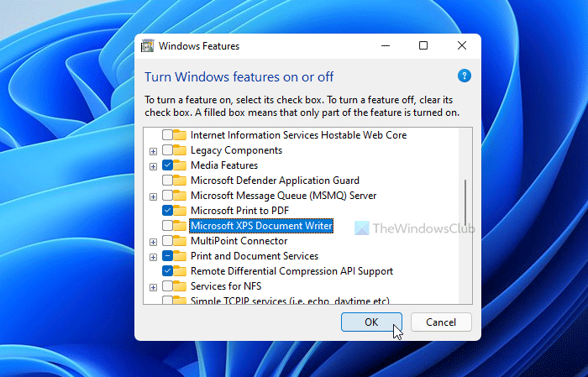The image size is (588, 377).
Task: Check the Microsoft Message Queue (MSMQ) Server box
Action: pyautogui.click(x=167, y=196)
